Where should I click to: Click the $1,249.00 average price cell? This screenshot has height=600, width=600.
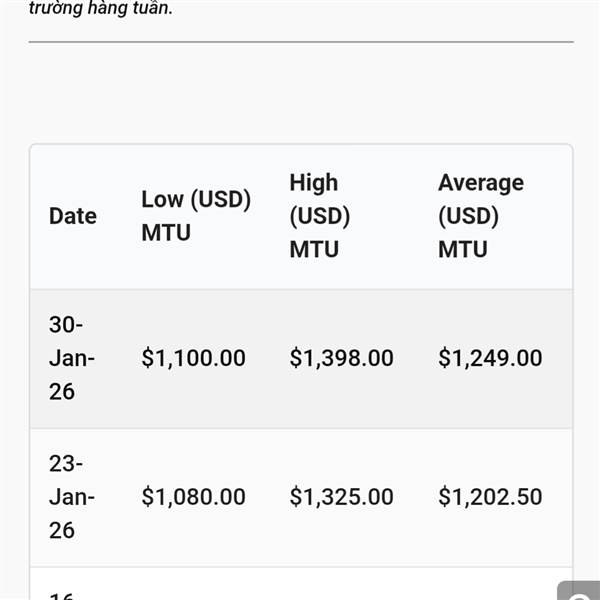tap(490, 358)
